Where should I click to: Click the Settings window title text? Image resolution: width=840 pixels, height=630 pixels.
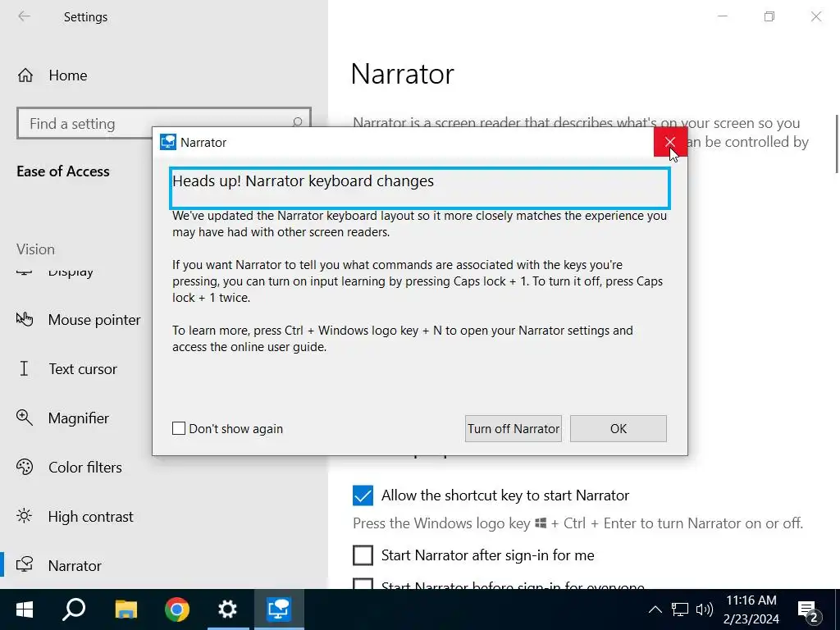[85, 17]
